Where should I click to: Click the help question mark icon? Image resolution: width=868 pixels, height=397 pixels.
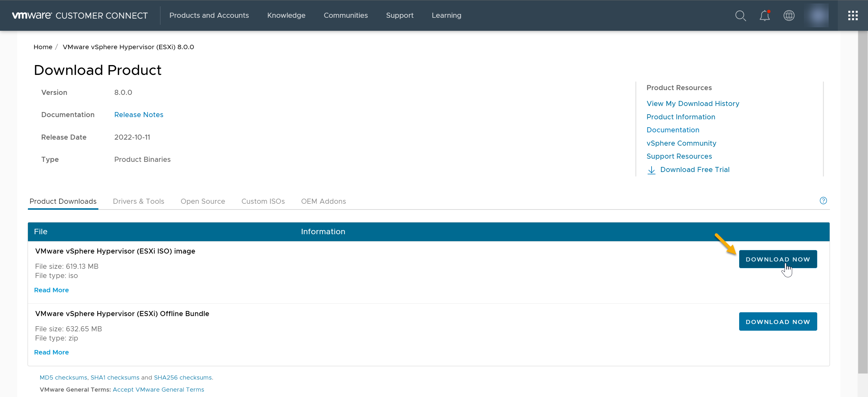[823, 201]
